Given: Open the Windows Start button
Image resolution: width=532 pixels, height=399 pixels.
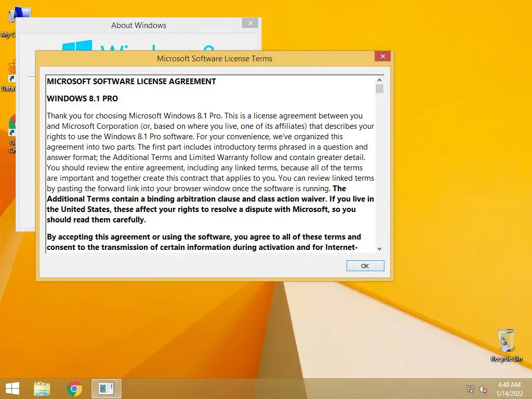Looking at the screenshot, I should click(12, 389).
